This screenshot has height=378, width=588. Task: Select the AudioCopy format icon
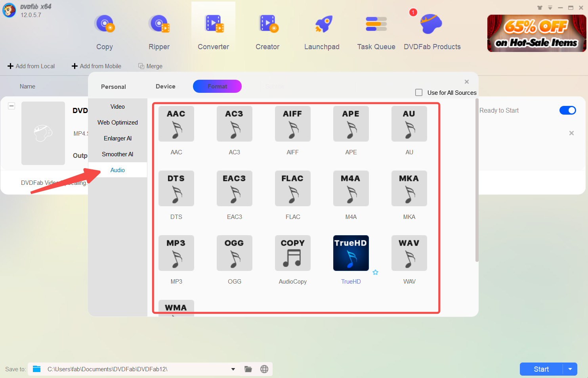292,253
